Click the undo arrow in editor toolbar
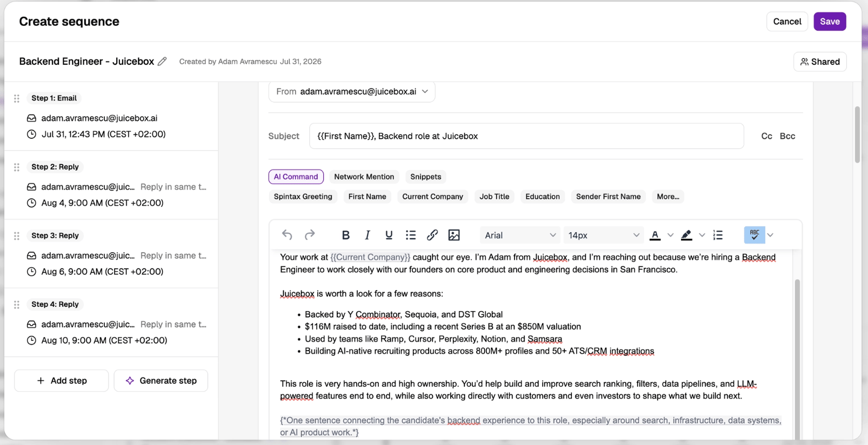 [287, 235]
